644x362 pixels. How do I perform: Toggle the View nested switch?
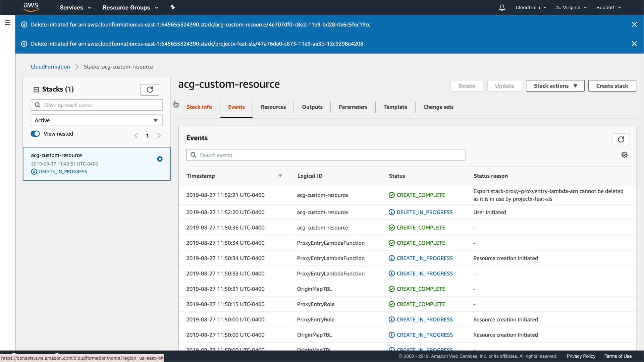point(35,134)
